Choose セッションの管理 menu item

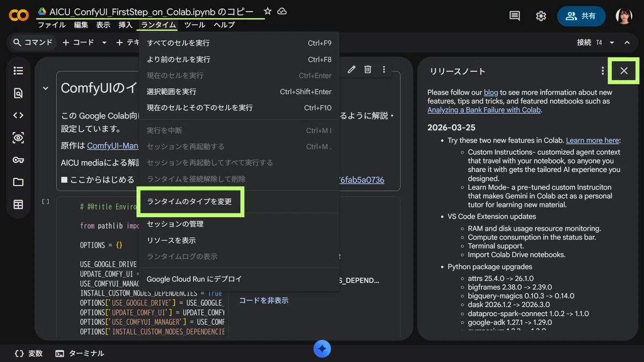[x=239, y=224]
